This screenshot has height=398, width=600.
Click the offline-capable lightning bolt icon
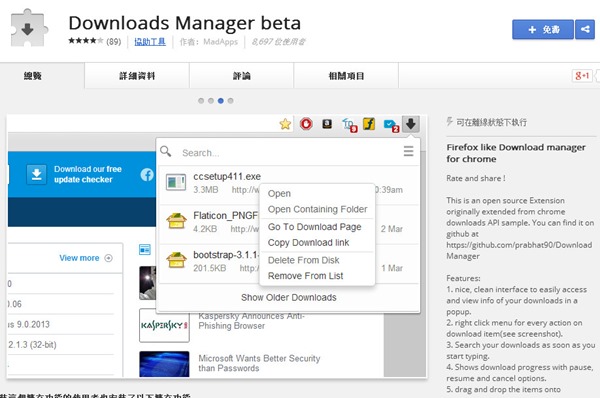[x=450, y=122]
